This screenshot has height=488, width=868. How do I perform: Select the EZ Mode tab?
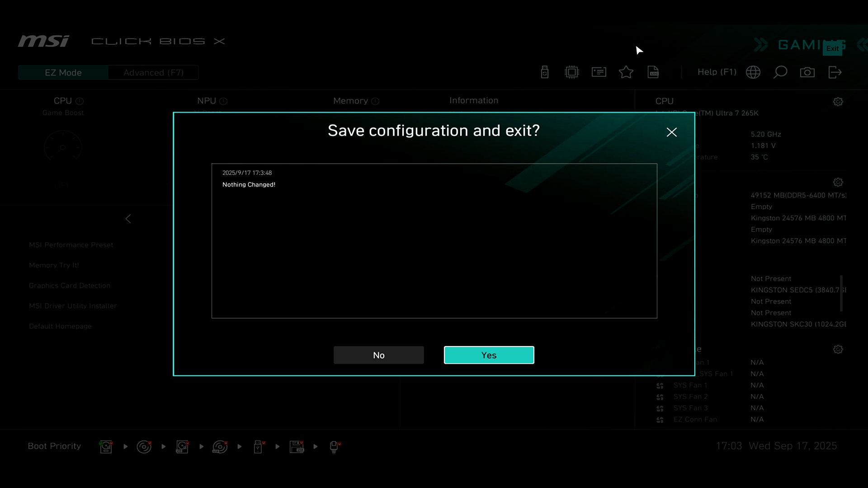63,73
